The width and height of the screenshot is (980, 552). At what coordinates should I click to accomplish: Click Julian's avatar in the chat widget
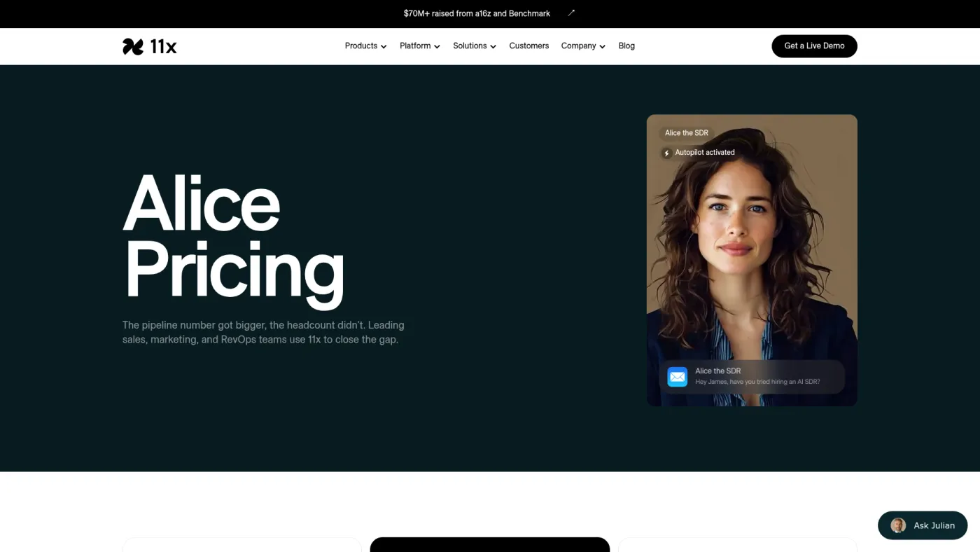point(898,525)
